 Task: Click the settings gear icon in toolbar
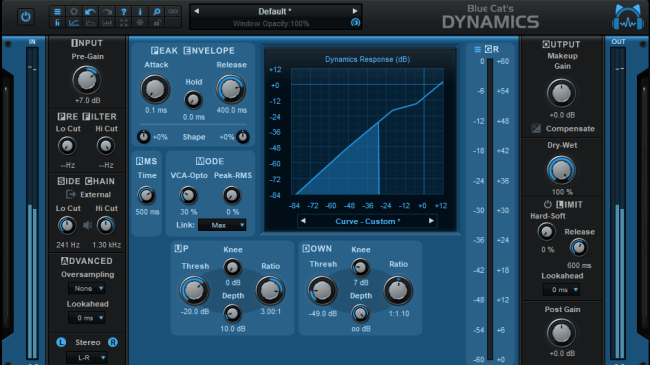point(74,12)
